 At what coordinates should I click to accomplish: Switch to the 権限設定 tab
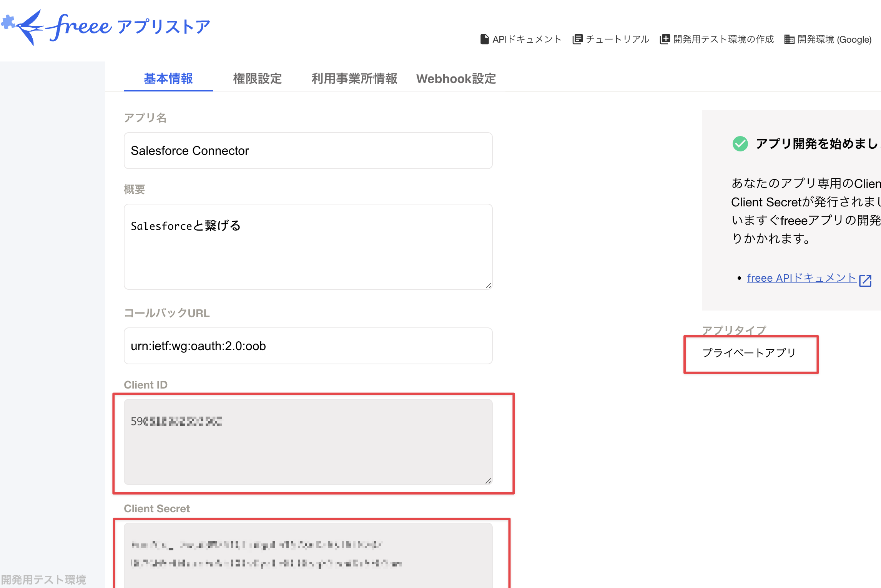click(x=257, y=79)
